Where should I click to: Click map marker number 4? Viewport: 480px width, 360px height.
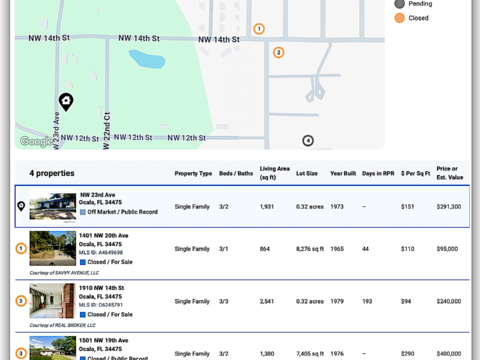(x=308, y=141)
